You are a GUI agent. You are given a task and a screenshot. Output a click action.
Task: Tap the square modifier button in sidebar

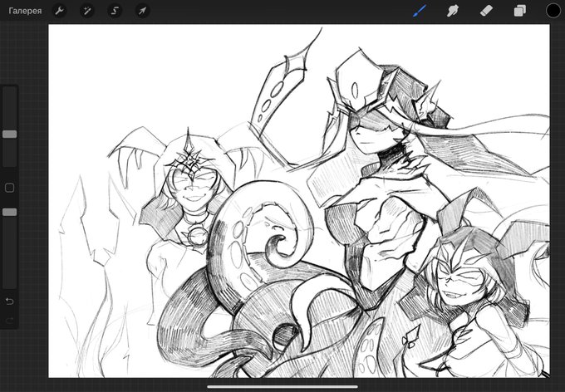coord(10,188)
